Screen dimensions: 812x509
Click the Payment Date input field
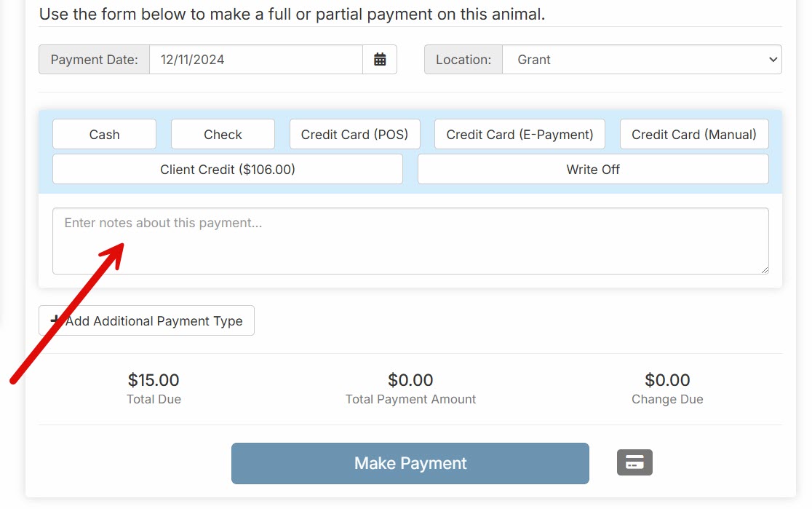(255, 60)
